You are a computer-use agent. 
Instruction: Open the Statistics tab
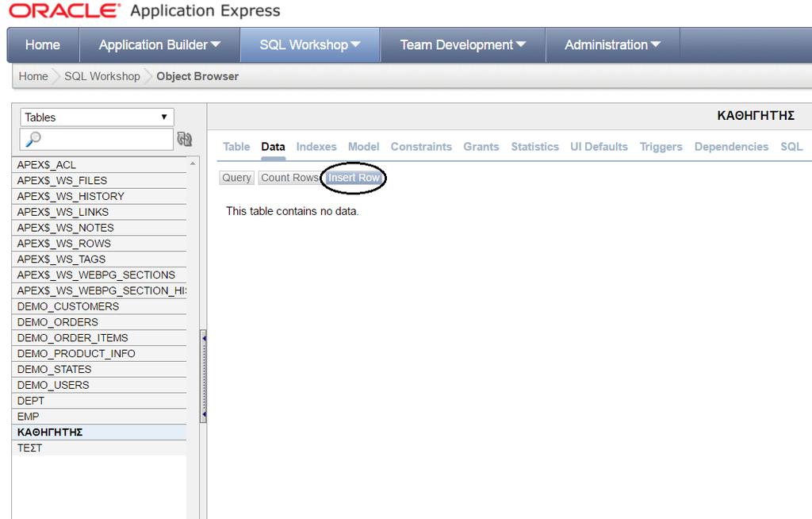click(535, 147)
